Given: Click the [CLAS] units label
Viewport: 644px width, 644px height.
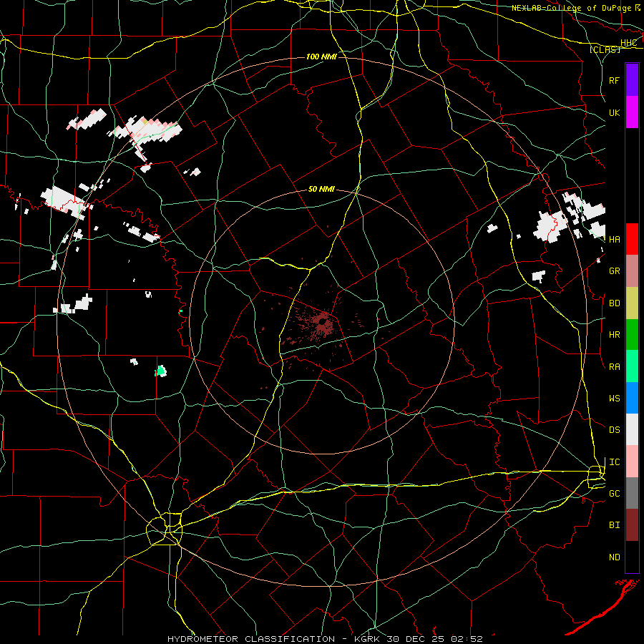Looking at the screenshot, I should pyautogui.click(x=605, y=49).
